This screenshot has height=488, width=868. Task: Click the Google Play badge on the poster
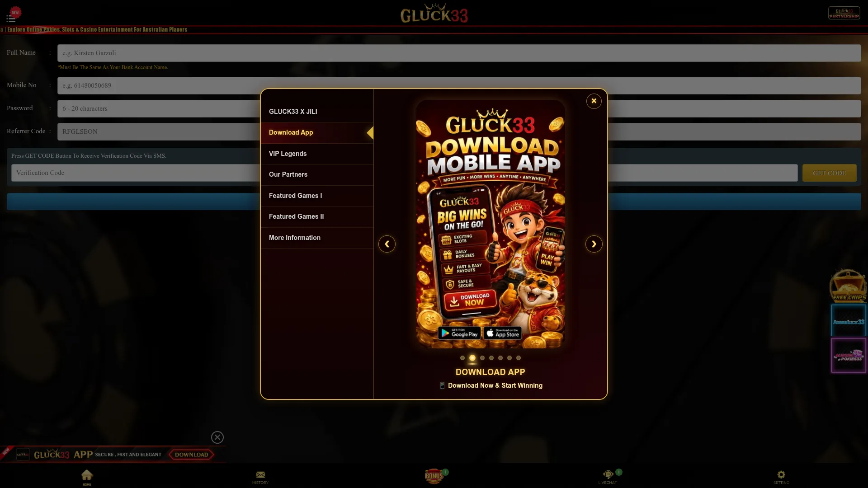(x=459, y=333)
